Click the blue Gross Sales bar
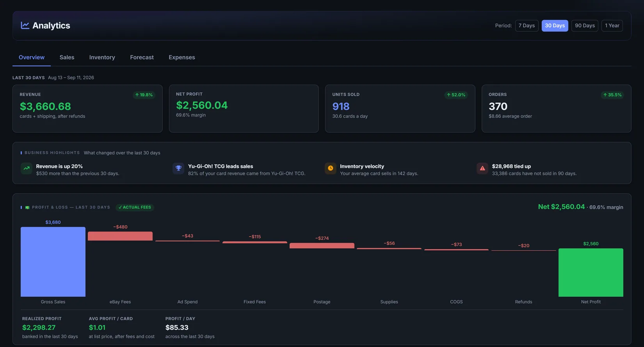Viewport: 644px width, 347px height. click(53, 262)
